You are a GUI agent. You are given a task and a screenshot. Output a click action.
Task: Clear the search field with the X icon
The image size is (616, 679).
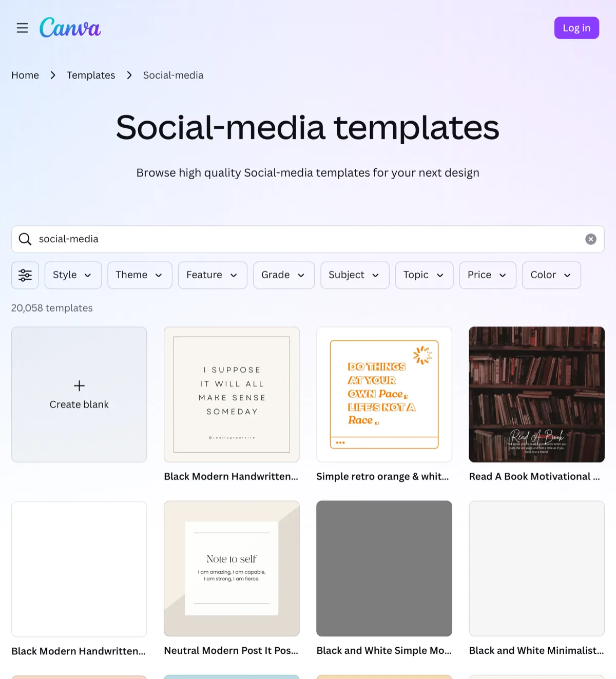[590, 239]
